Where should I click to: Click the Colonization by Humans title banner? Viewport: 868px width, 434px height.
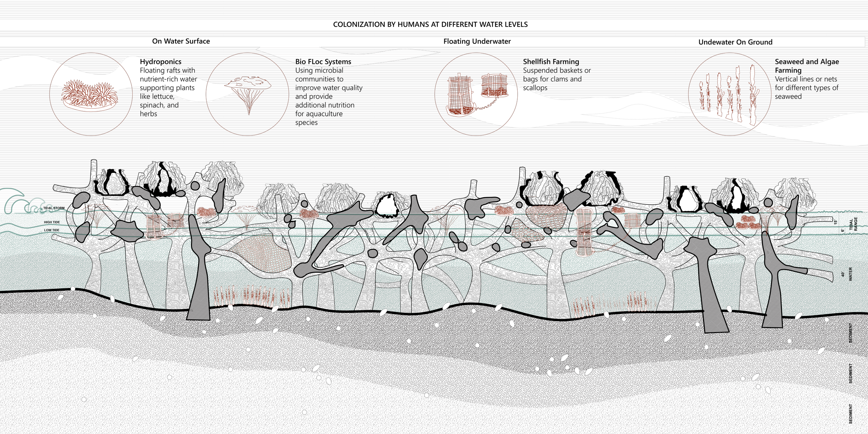[x=430, y=25]
